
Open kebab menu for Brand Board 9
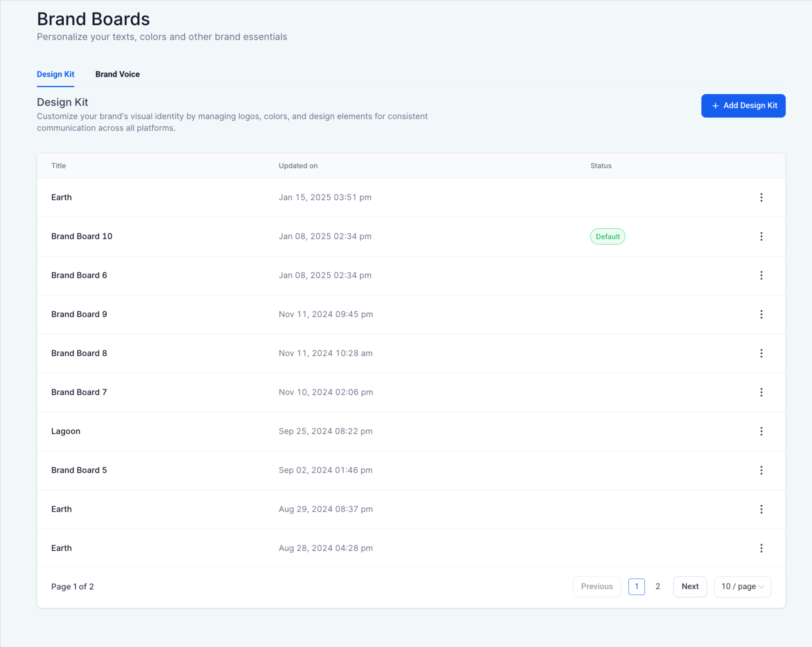[x=761, y=314]
